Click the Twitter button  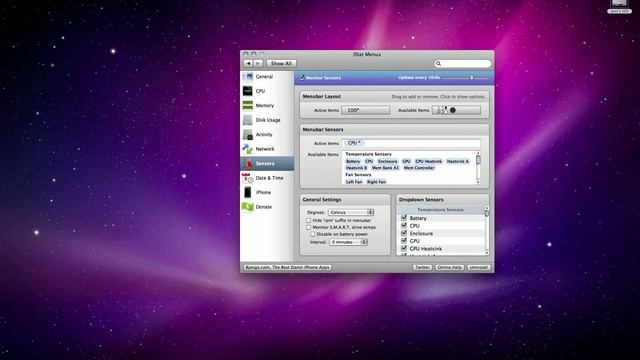422,267
